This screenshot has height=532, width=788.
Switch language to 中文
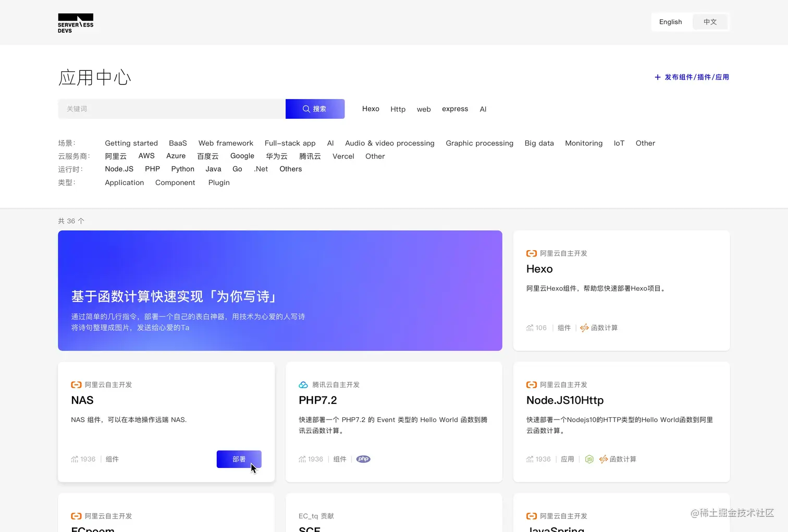point(710,22)
